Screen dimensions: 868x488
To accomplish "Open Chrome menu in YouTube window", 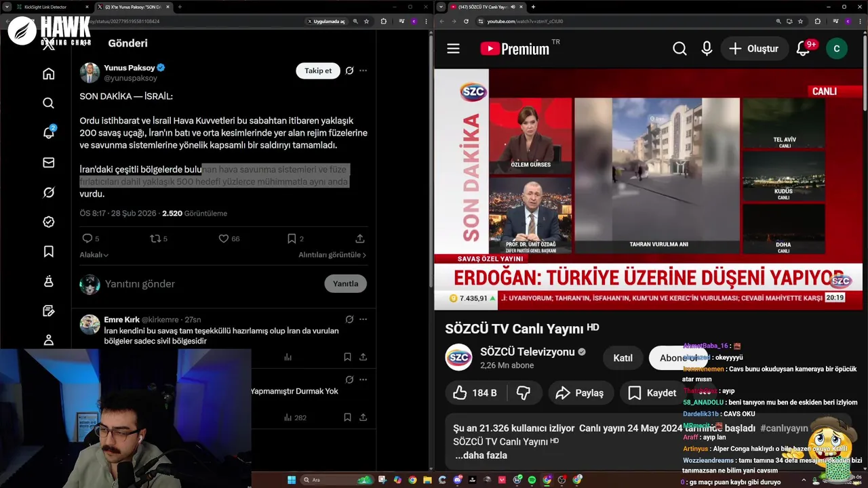I will (x=860, y=21).
